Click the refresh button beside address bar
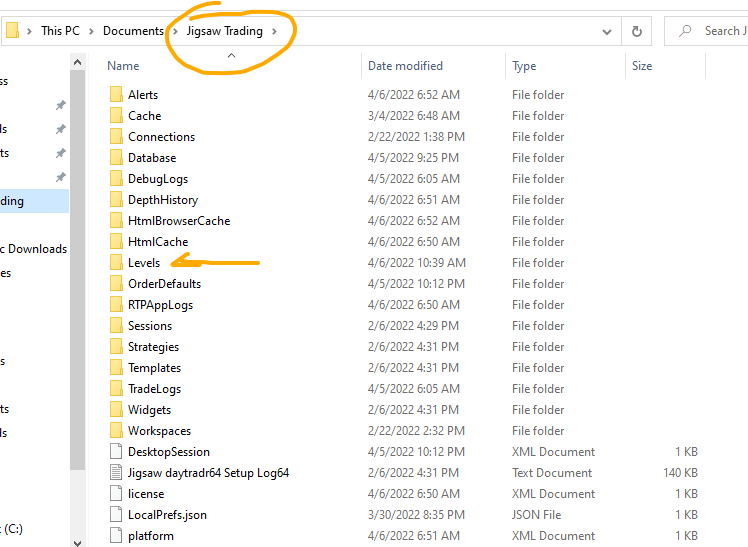The height and width of the screenshot is (547, 748). click(x=637, y=31)
